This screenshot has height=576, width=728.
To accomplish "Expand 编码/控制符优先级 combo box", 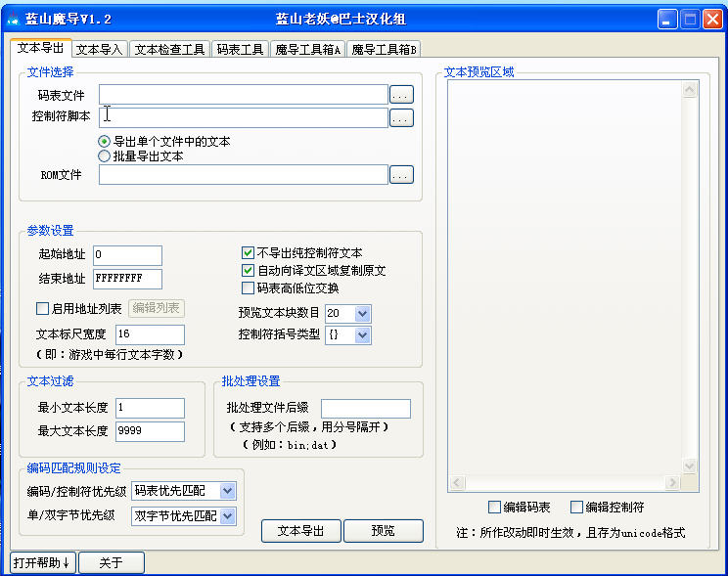I will click(227, 491).
